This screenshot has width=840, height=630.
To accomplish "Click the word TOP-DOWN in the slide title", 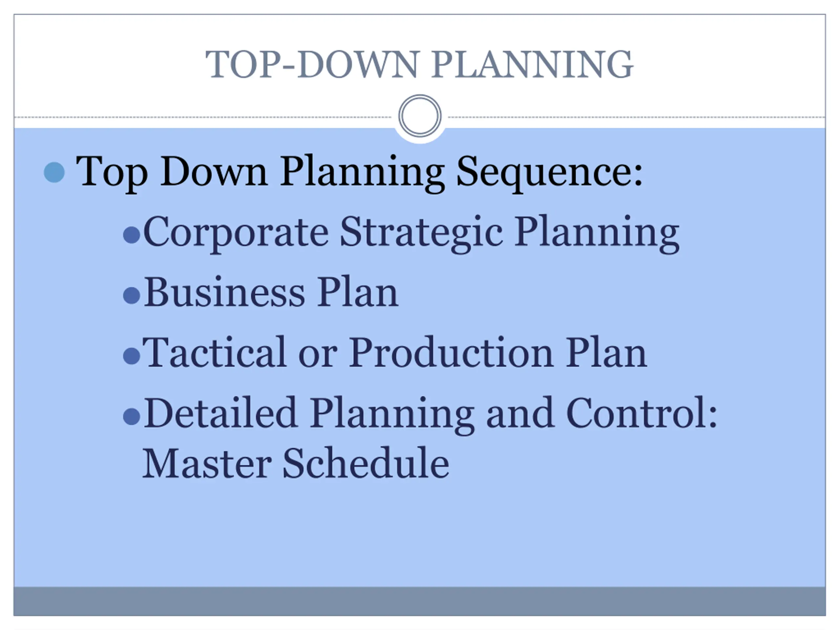I will click(x=312, y=65).
